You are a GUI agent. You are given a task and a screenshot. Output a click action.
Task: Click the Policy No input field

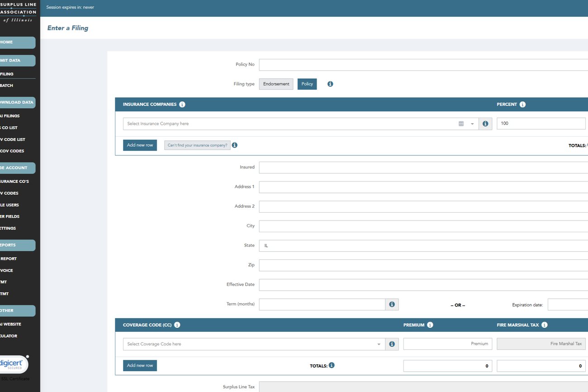(423, 65)
